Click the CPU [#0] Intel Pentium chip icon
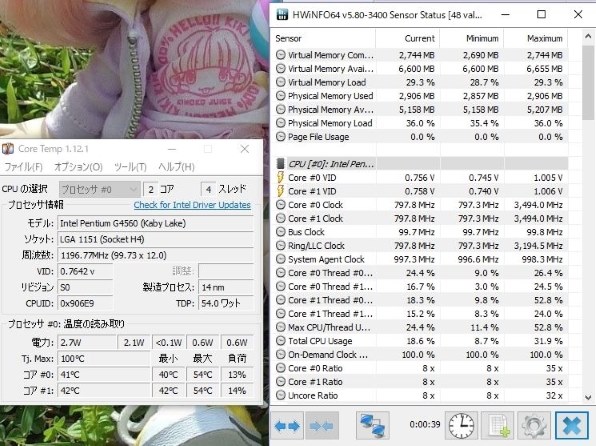 pos(281,164)
